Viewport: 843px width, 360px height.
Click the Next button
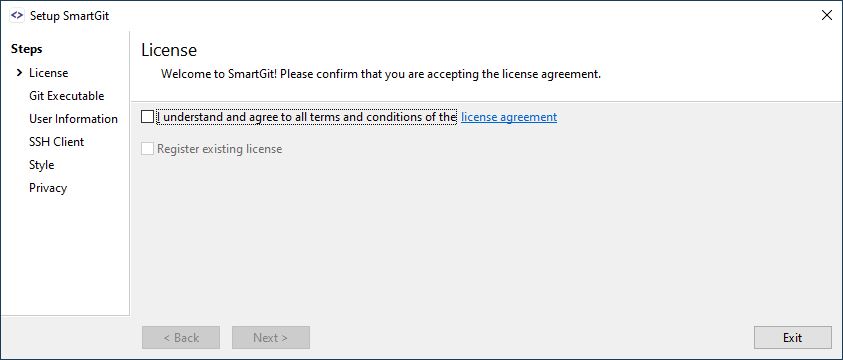(270, 337)
